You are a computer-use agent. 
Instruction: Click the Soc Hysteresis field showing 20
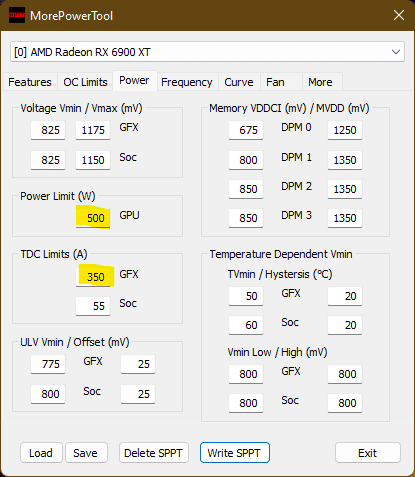pos(345,325)
